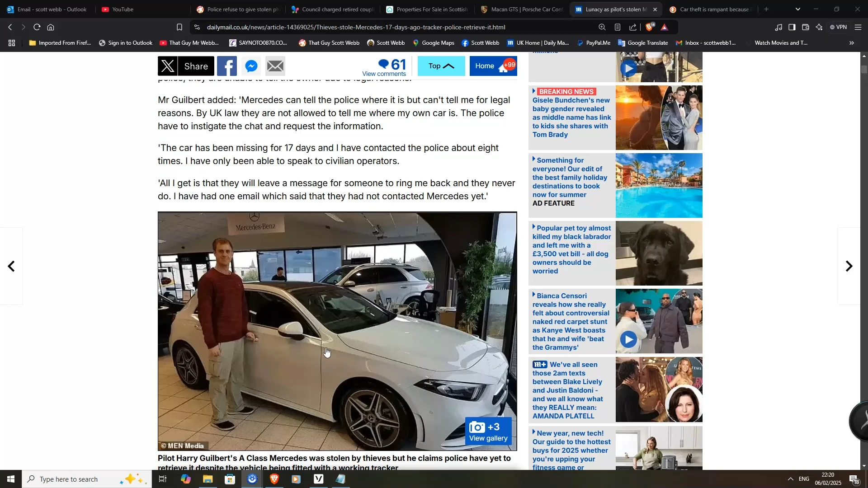The width and height of the screenshot is (868, 488).
Task: Click browser Forward button
Action: click(x=24, y=27)
